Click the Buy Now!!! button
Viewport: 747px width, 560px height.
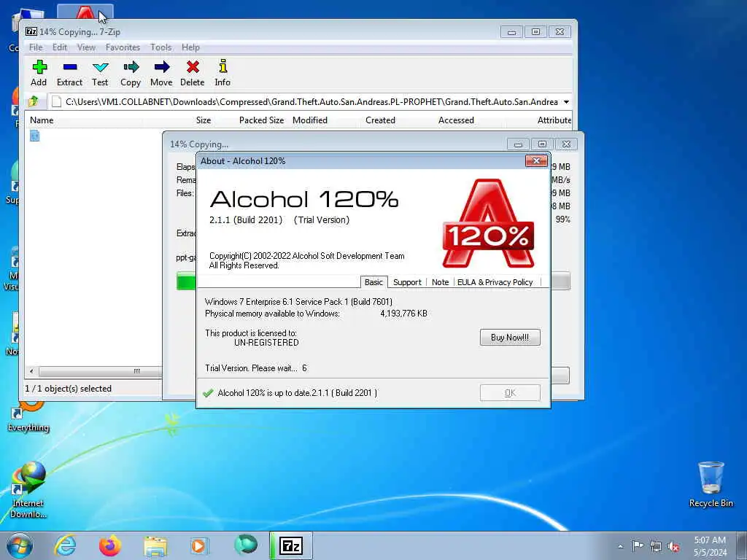[510, 337]
